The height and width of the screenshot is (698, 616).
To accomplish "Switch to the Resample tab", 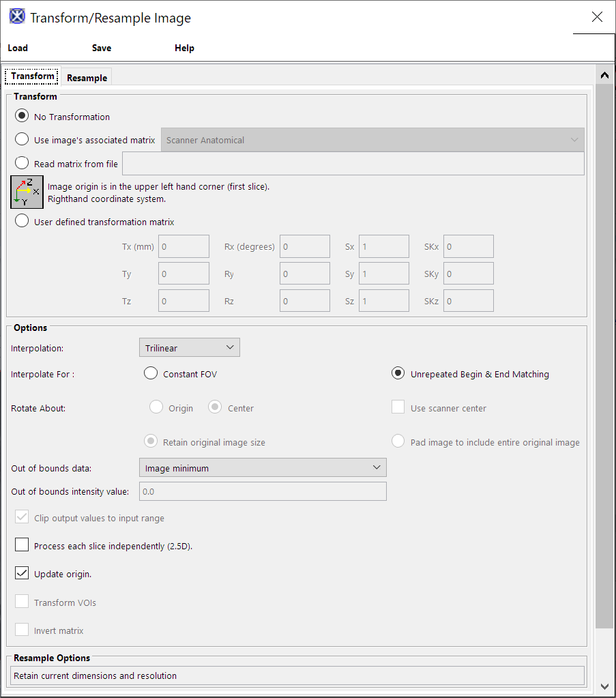I will [x=87, y=78].
